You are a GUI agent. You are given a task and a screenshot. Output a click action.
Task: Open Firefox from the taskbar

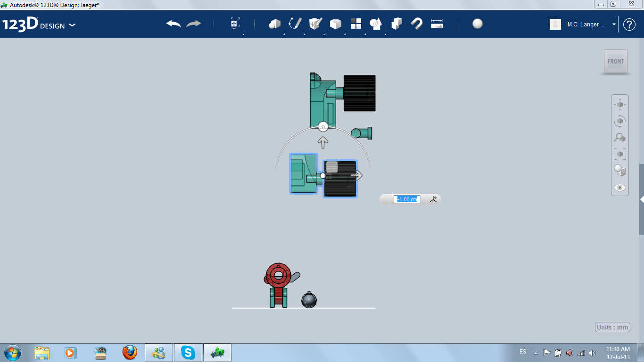pyautogui.click(x=129, y=353)
